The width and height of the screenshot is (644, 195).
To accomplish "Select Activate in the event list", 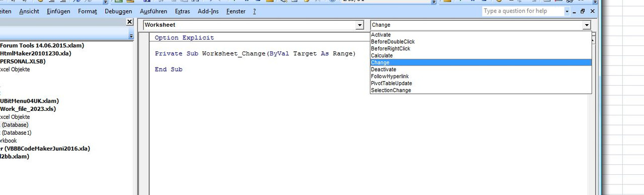I will pyautogui.click(x=480, y=35).
